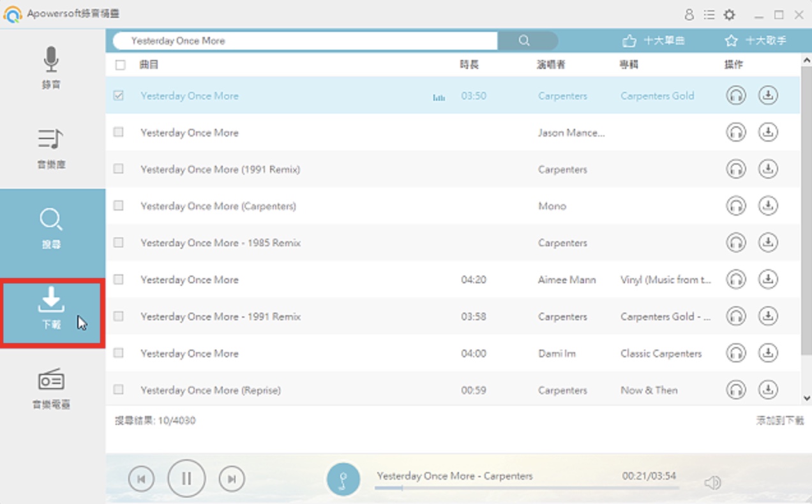This screenshot has width=812, height=504.
Task: Check the (Reprise) track checkbox
Action: [x=118, y=389]
